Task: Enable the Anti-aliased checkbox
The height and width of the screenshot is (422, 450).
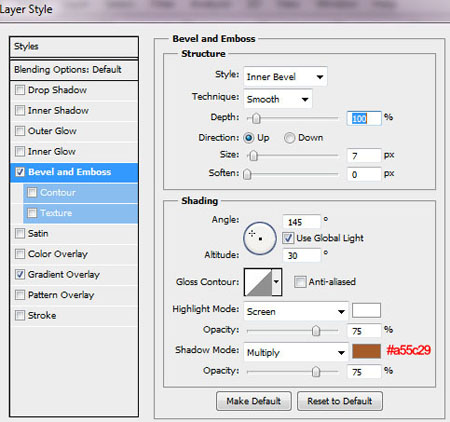Action: pyautogui.click(x=300, y=282)
